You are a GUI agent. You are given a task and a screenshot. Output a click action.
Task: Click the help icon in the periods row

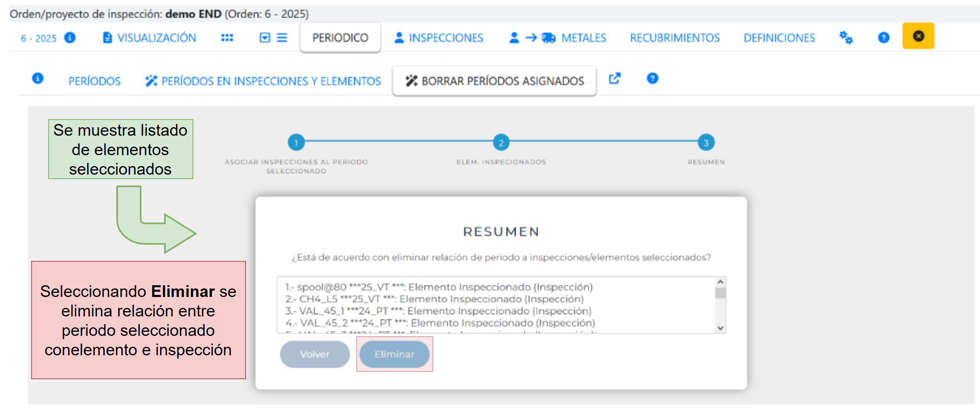652,78
